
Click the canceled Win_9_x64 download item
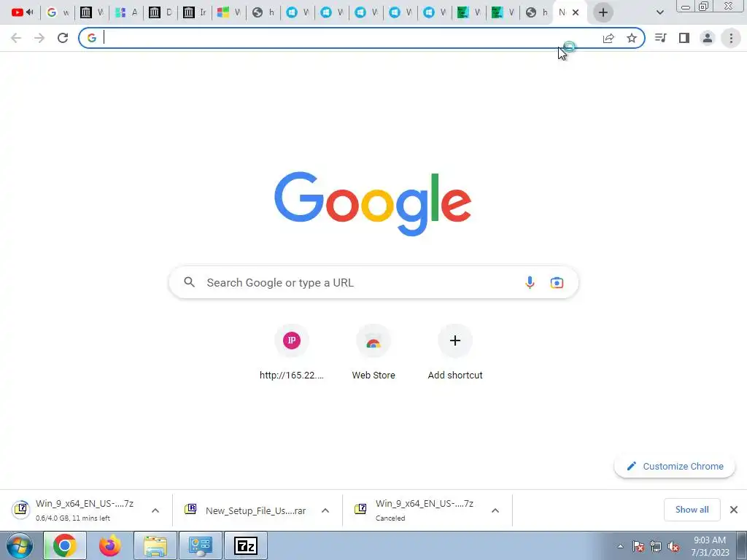coord(415,510)
